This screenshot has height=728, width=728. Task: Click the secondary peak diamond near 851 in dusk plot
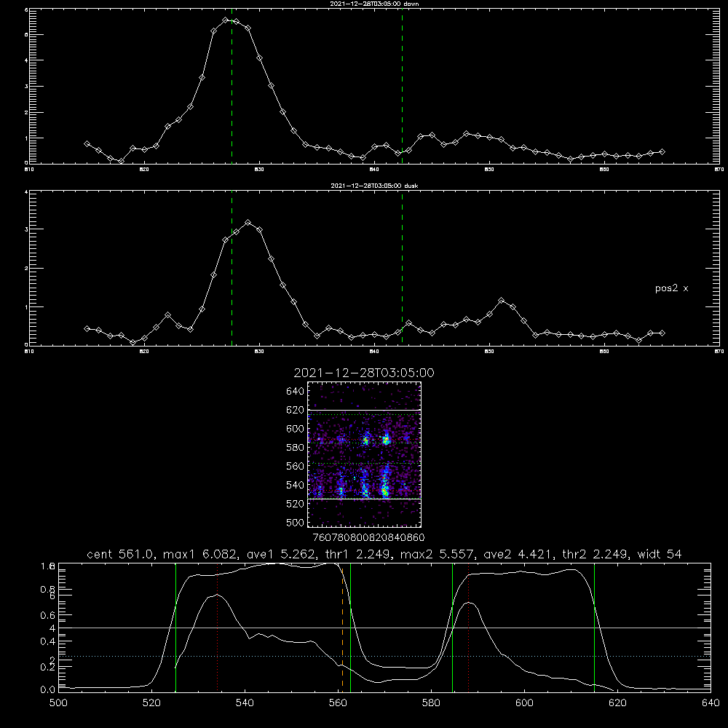click(501, 301)
